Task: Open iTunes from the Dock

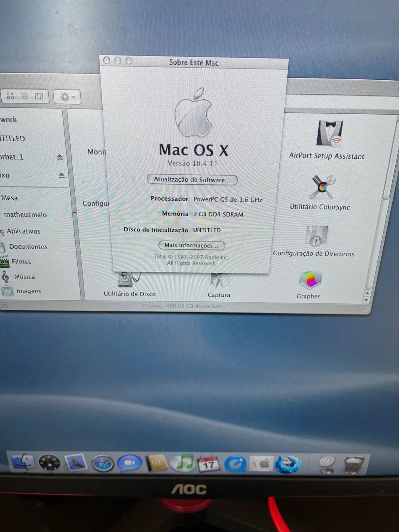Action: pyautogui.click(x=182, y=461)
